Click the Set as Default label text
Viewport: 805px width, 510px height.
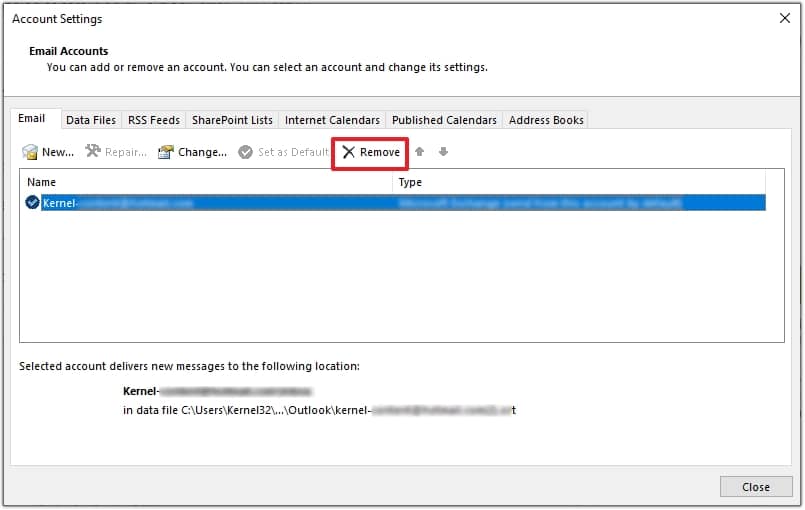[293, 152]
